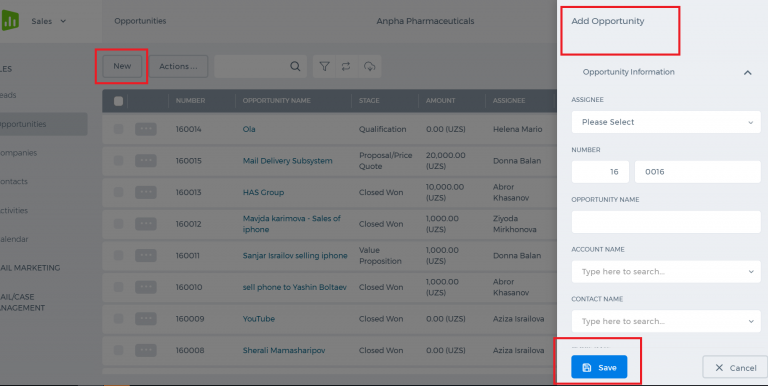Viewport: 768px width, 386px height.
Task: Collapse the Opportunity Information section
Action: point(747,72)
